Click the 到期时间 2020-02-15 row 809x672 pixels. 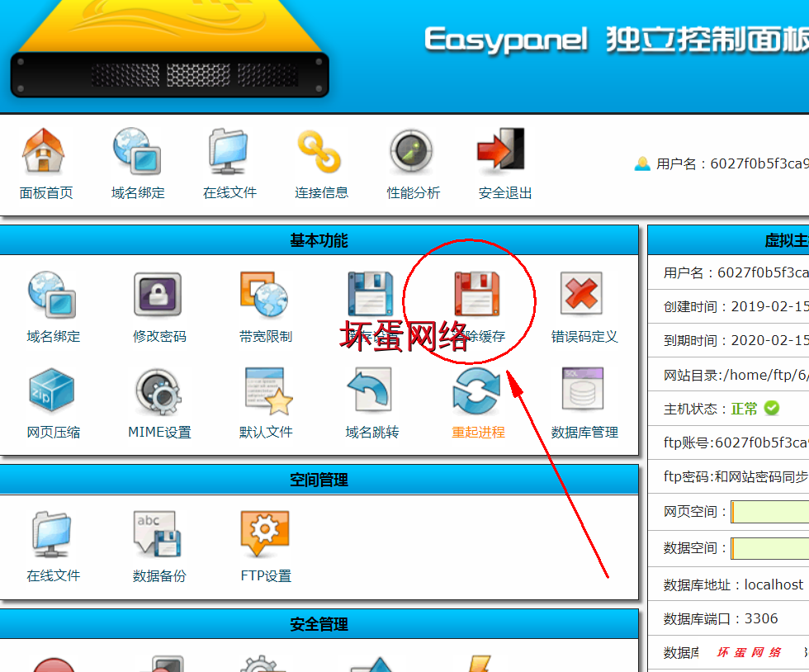pyautogui.click(x=728, y=341)
